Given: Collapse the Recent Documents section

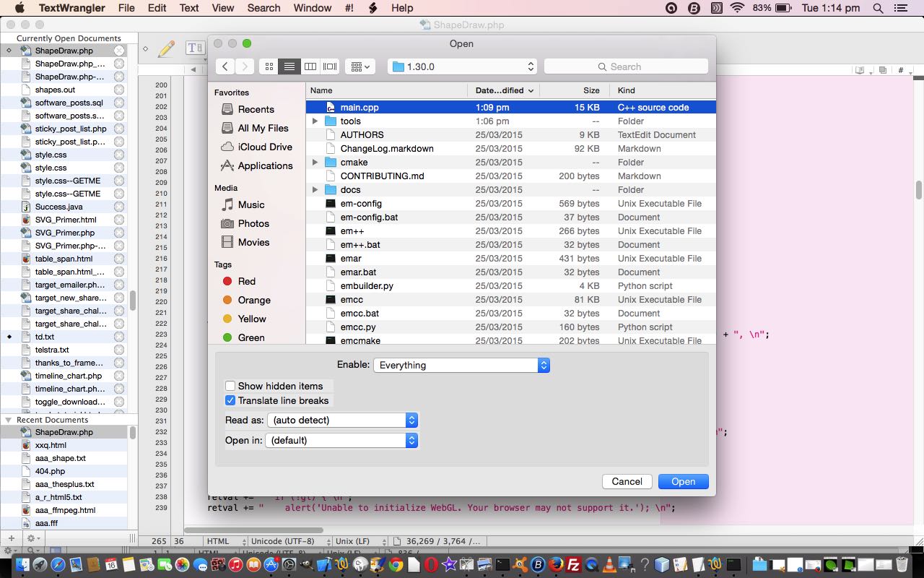Looking at the screenshot, I should [x=9, y=420].
